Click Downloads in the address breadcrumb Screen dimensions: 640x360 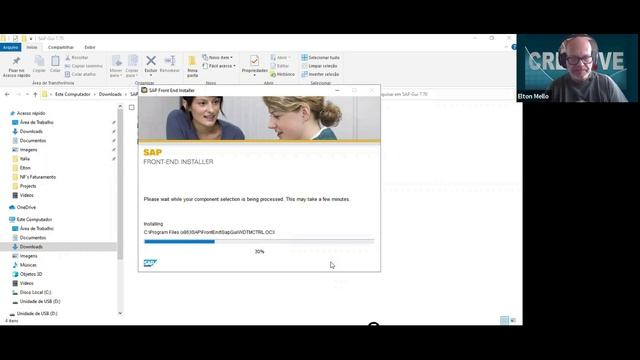(110, 94)
